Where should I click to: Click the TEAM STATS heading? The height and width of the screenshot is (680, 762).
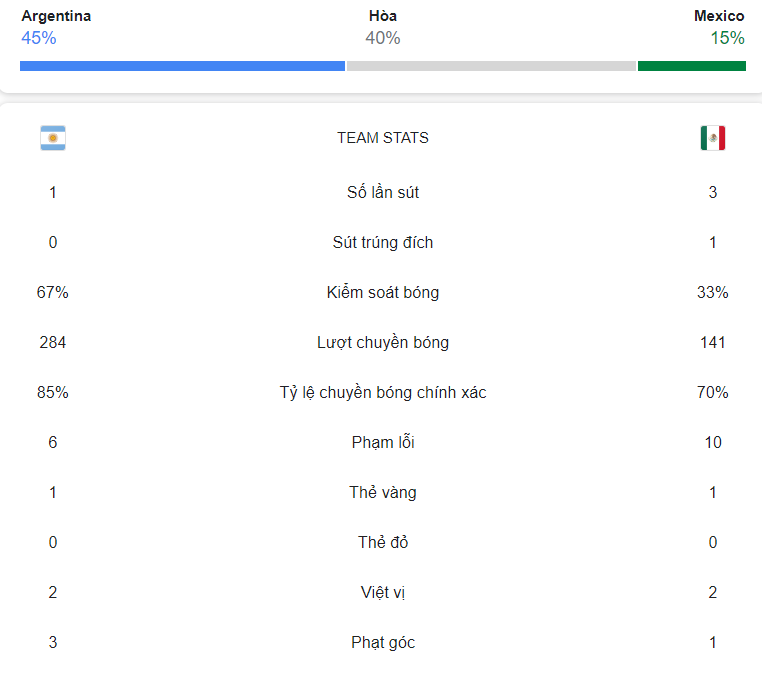(x=383, y=138)
